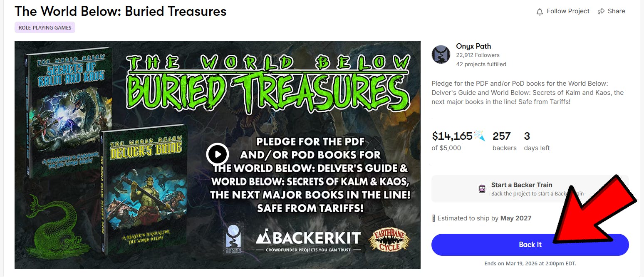The height and width of the screenshot is (277, 644).
Task: Open the Onyx Path creator name link
Action: 473,46
